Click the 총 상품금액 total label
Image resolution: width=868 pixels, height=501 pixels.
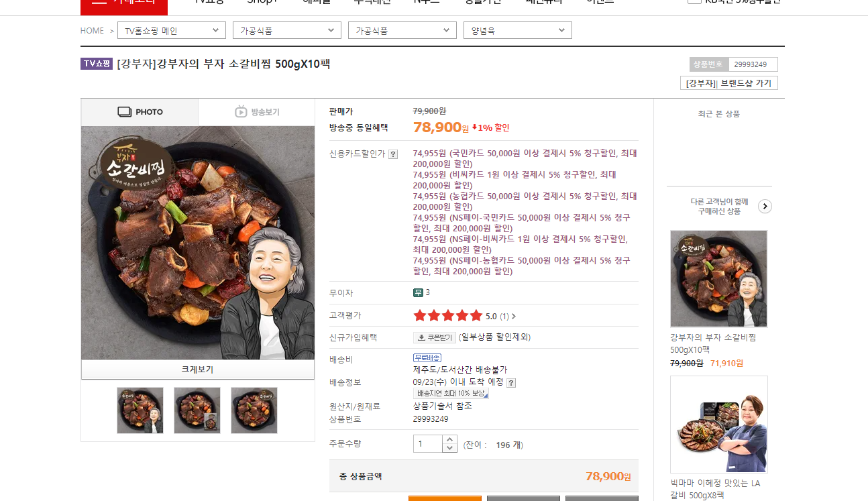(x=360, y=476)
